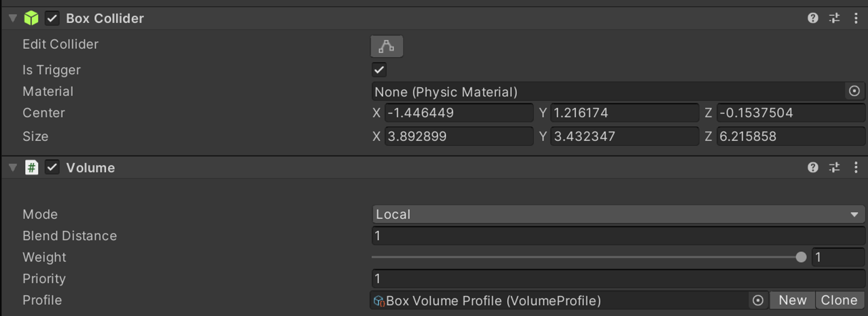Click the Center Y field 1.216174
Screen dimensions: 868x316
pos(625,113)
